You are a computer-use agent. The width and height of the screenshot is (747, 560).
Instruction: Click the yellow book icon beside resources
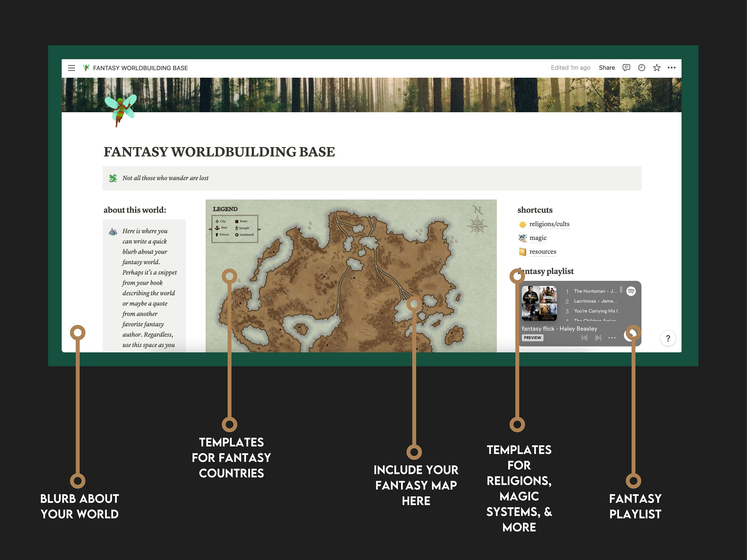click(x=522, y=252)
